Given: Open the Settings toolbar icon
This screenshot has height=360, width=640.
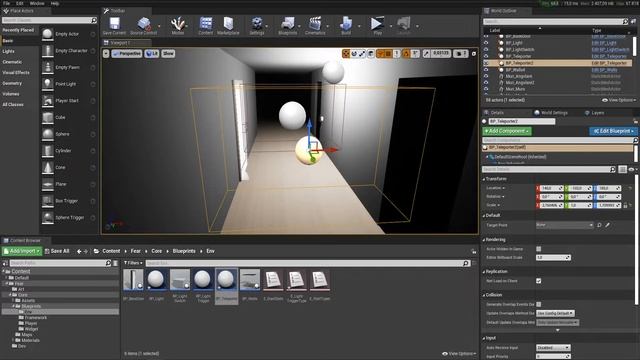Looking at the screenshot, I should coord(257,25).
